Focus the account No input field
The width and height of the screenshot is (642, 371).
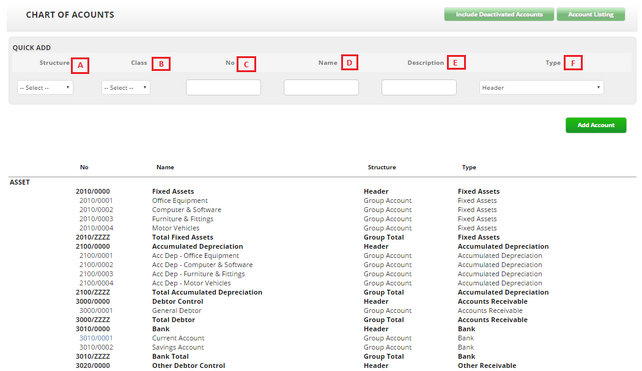pyautogui.click(x=223, y=88)
